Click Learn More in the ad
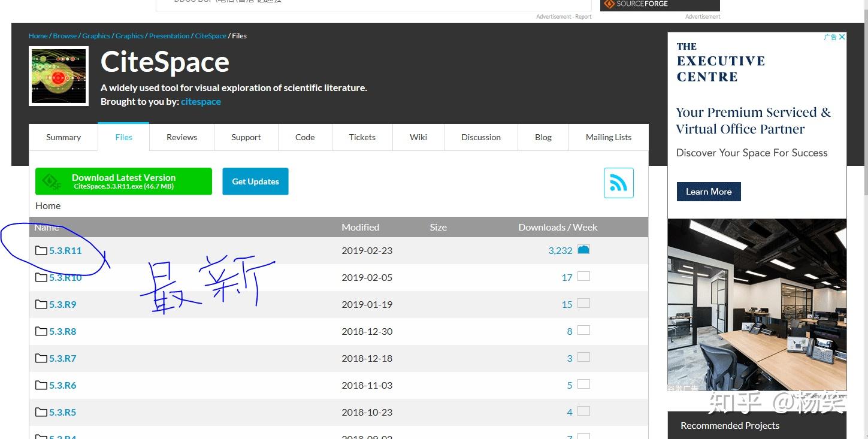The image size is (868, 439). (709, 192)
